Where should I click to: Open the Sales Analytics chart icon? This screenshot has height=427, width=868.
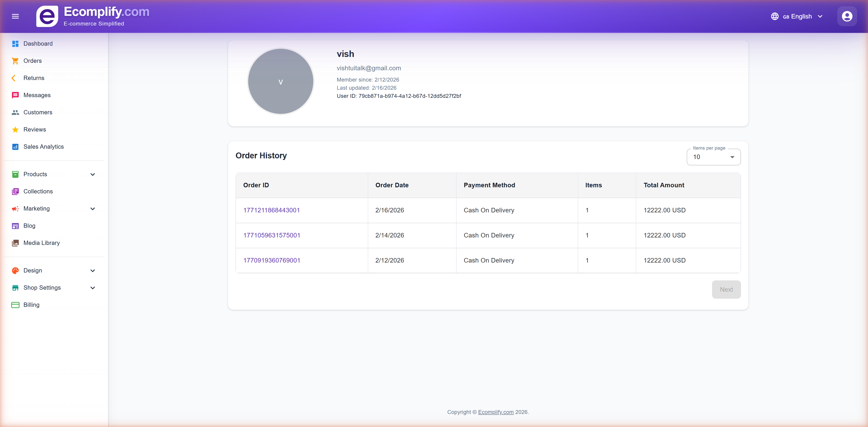tap(15, 147)
